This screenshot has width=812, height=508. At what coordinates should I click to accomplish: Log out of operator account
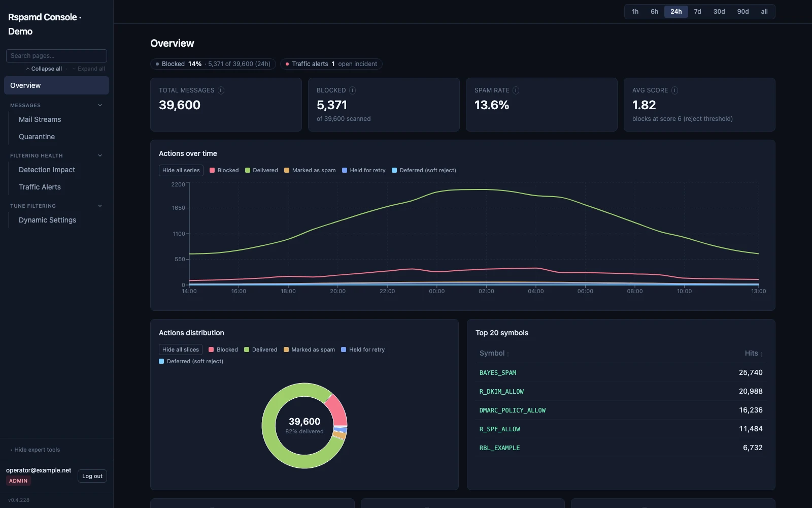tap(92, 476)
